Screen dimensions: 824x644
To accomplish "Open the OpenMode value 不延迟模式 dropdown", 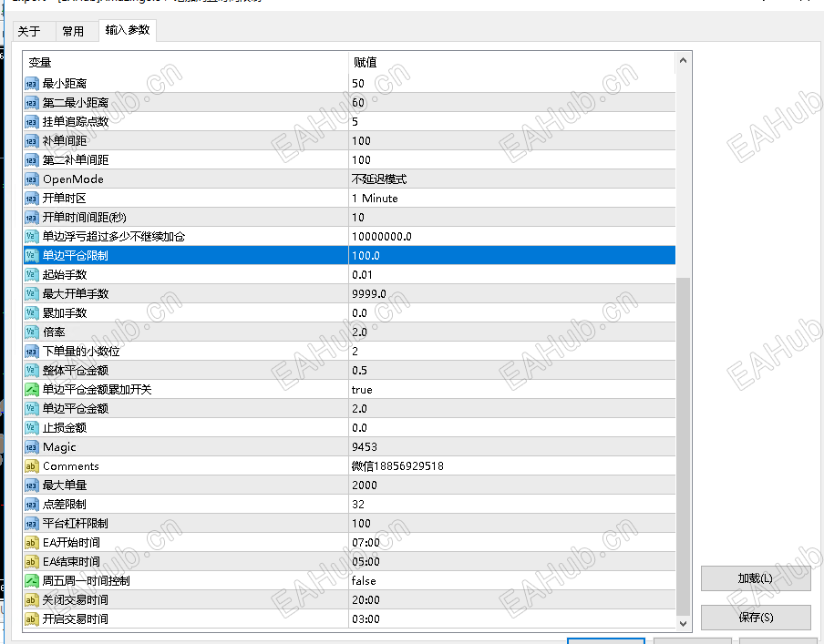I will [379, 179].
